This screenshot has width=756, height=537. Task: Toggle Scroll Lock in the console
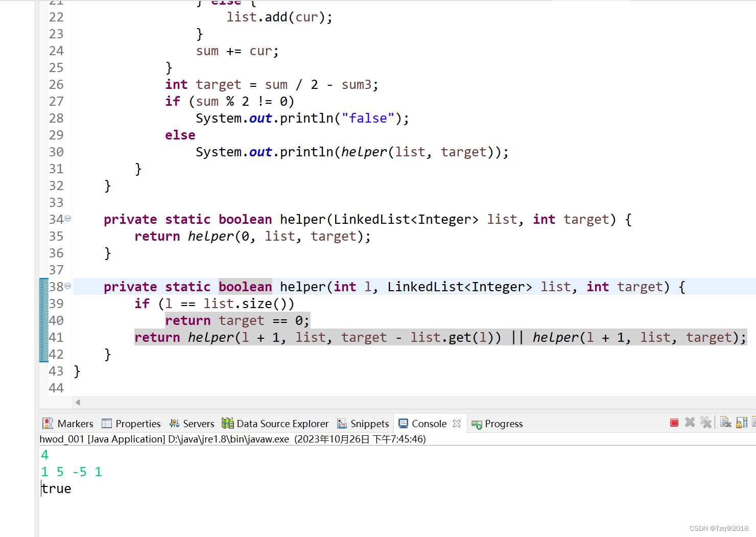click(742, 422)
